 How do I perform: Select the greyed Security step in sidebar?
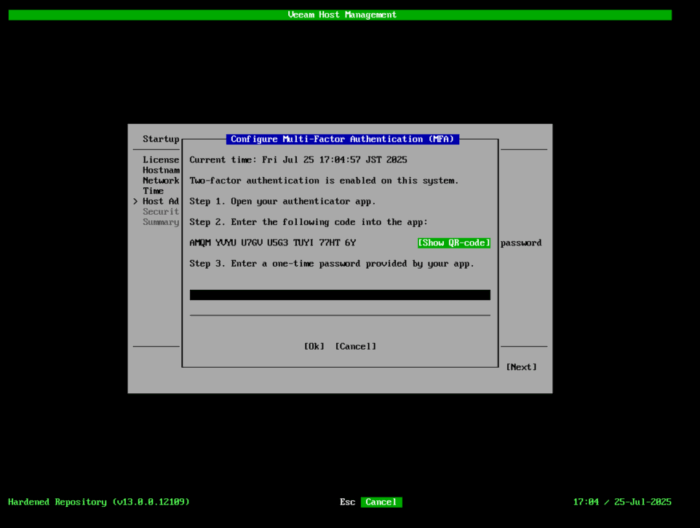pos(161,212)
